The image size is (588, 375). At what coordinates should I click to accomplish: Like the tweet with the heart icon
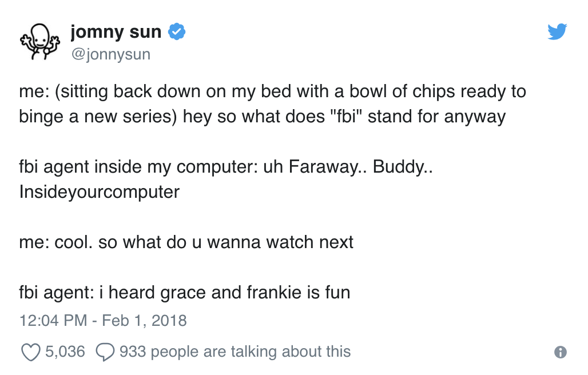[30, 352]
